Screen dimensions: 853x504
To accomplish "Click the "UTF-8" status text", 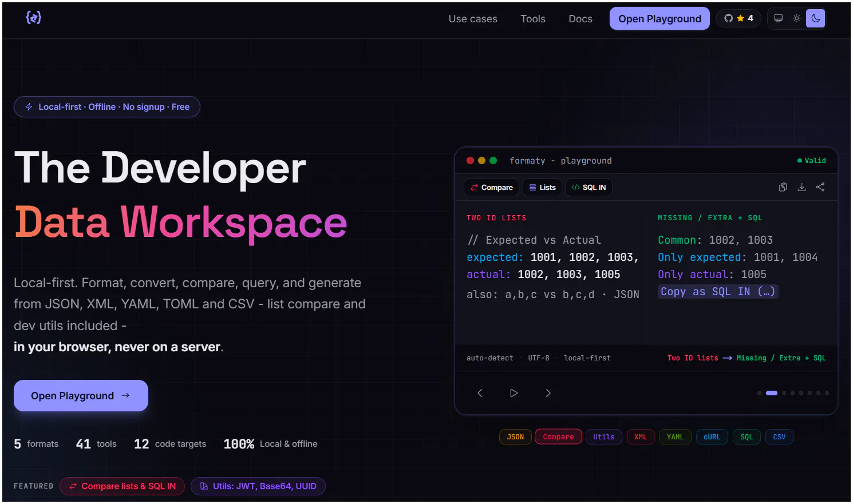I will click(x=539, y=358).
